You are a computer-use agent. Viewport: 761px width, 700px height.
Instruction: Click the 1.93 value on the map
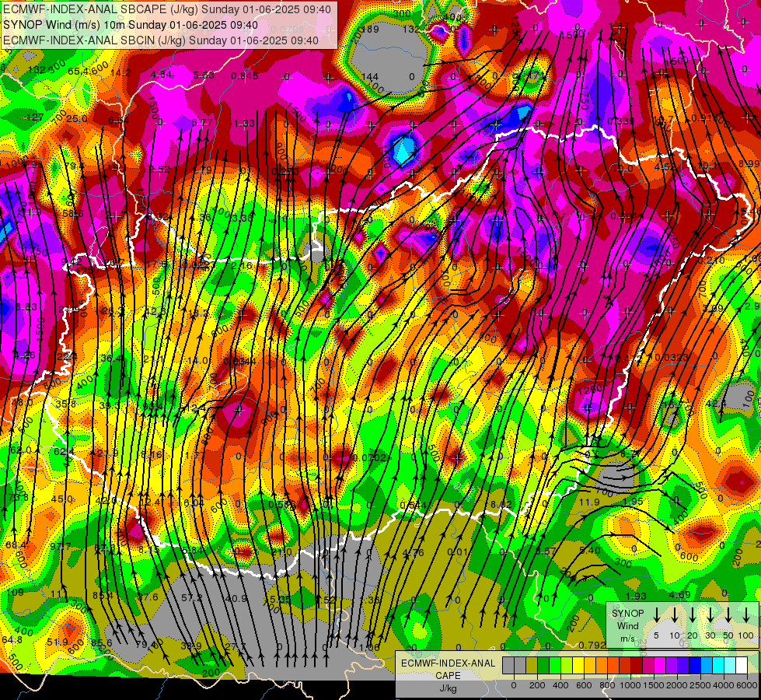pos(636,597)
